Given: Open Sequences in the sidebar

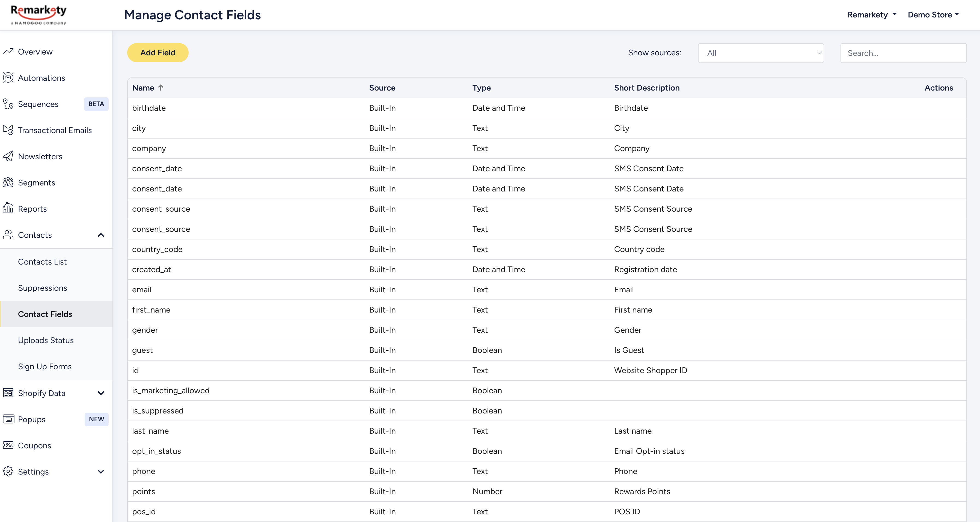Looking at the screenshot, I should click(x=38, y=104).
